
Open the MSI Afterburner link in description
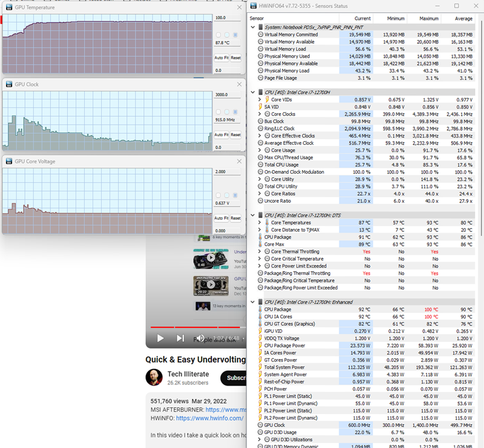[x=226, y=410]
